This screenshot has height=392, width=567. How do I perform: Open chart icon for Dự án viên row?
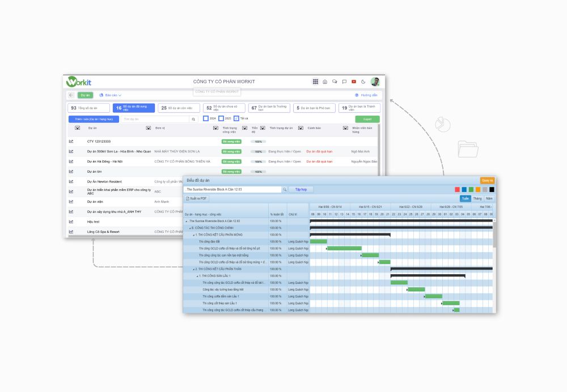tap(71, 202)
